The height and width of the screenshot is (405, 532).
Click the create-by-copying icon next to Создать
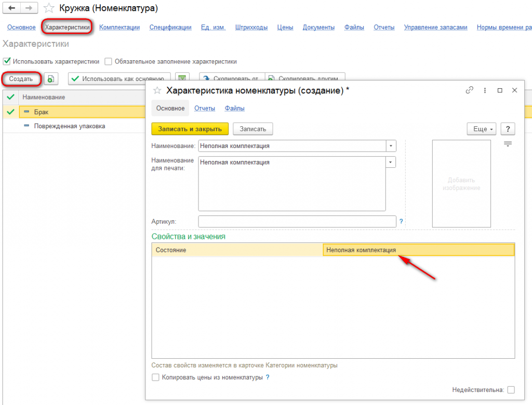[51, 79]
